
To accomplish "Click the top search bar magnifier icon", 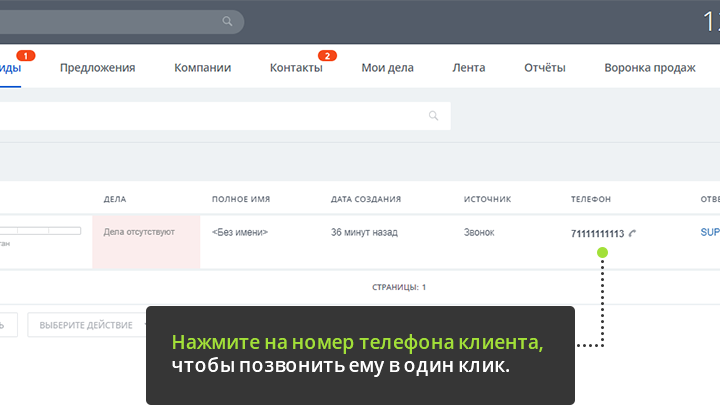I will click(227, 21).
